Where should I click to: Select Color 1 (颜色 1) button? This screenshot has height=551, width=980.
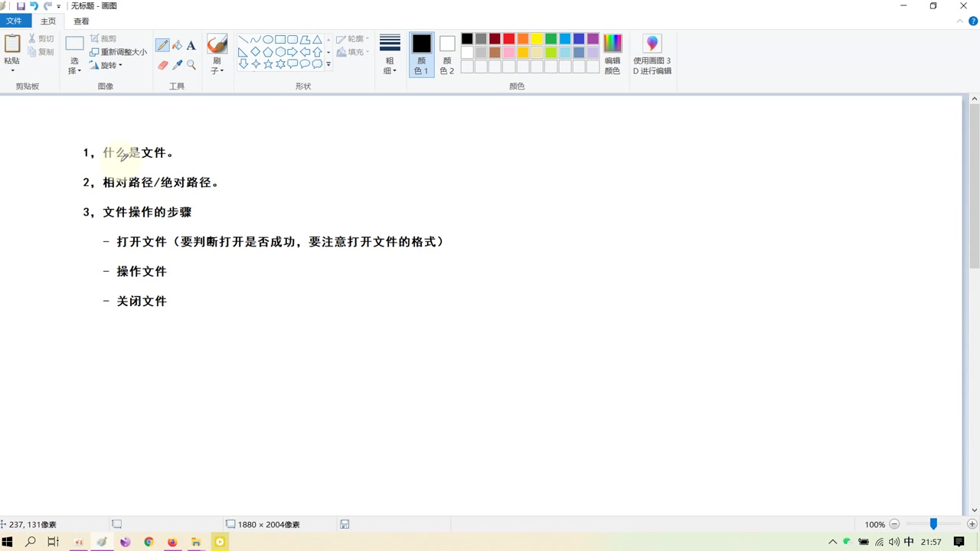point(421,54)
